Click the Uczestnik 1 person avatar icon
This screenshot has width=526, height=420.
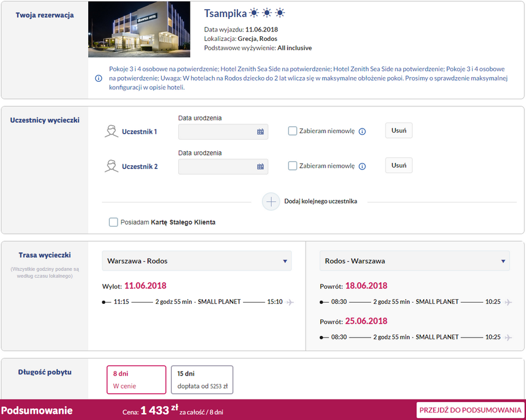click(112, 131)
